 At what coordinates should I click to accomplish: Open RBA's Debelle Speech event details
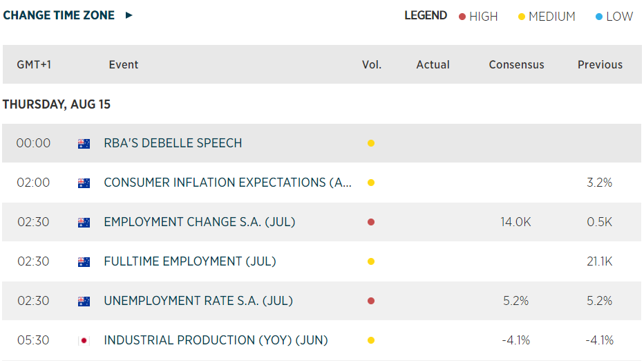173,144
